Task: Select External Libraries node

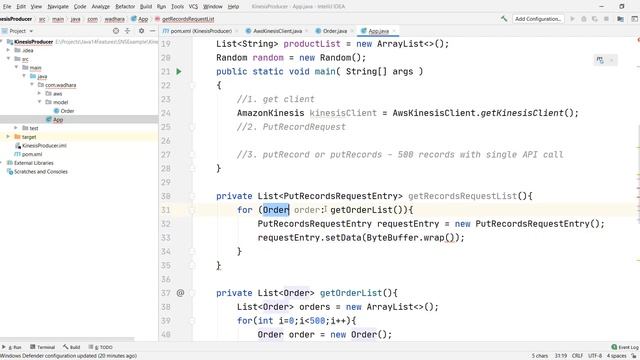Action: click(x=30, y=163)
